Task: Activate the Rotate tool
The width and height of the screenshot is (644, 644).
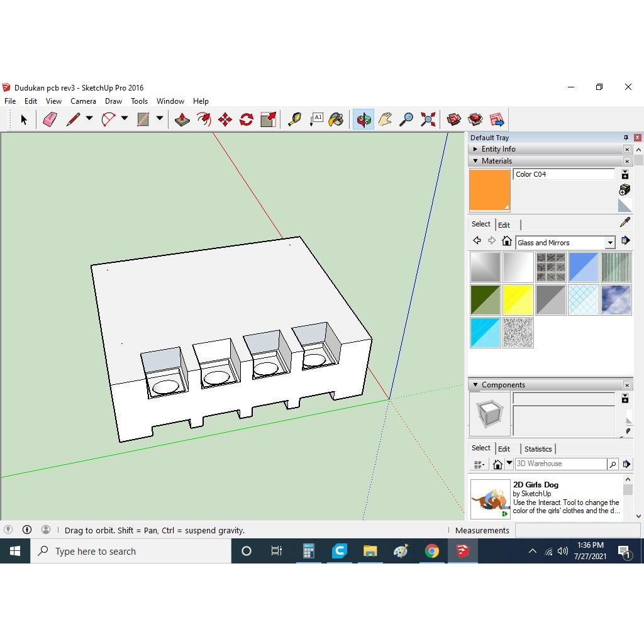Action: click(x=245, y=119)
